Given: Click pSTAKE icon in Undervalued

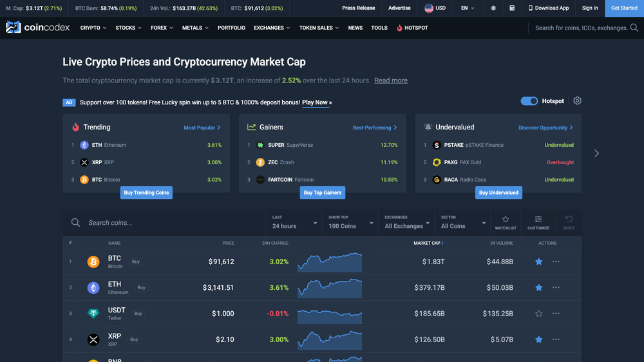Looking at the screenshot, I should tap(437, 145).
